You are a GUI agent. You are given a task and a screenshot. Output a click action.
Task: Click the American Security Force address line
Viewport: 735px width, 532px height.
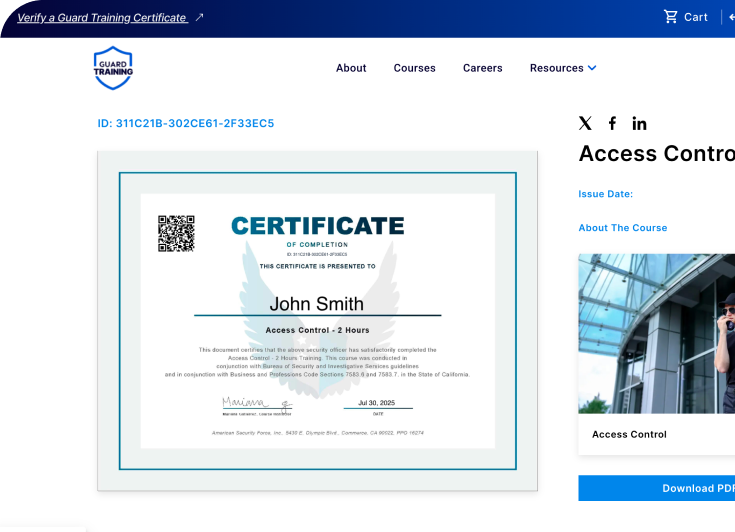click(318, 433)
